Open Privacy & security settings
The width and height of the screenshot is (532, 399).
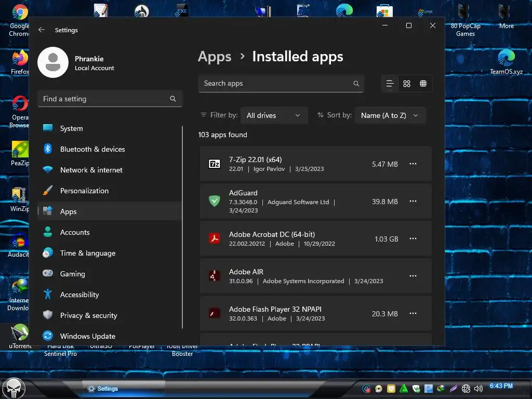109,315
